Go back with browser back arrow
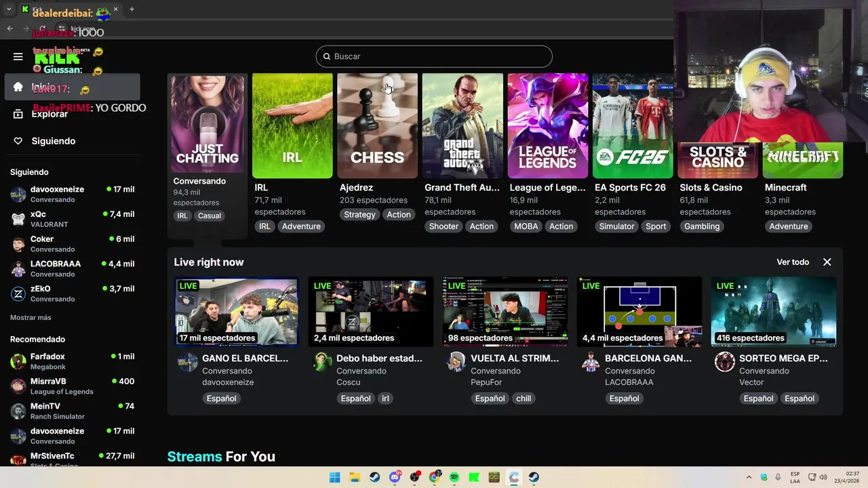Image resolution: width=868 pixels, height=488 pixels. tap(9, 28)
